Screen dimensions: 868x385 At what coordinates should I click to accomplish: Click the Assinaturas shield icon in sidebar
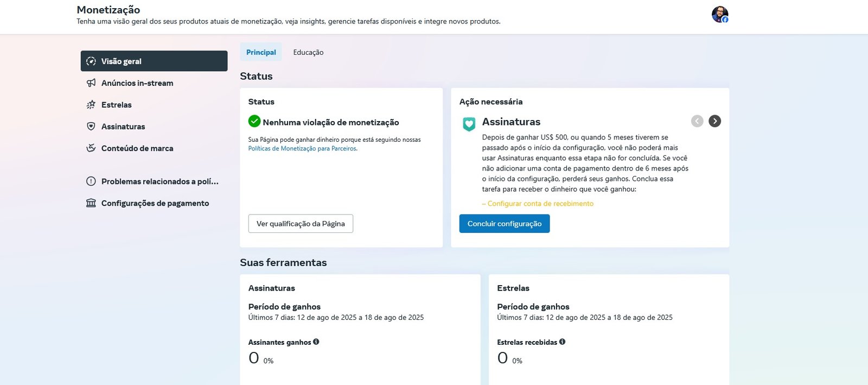pyautogui.click(x=91, y=127)
